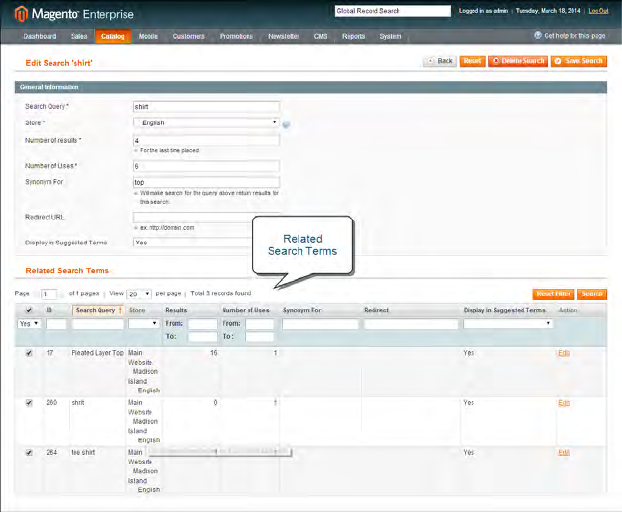Click the Log Out link

pyautogui.click(x=598, y=11)
